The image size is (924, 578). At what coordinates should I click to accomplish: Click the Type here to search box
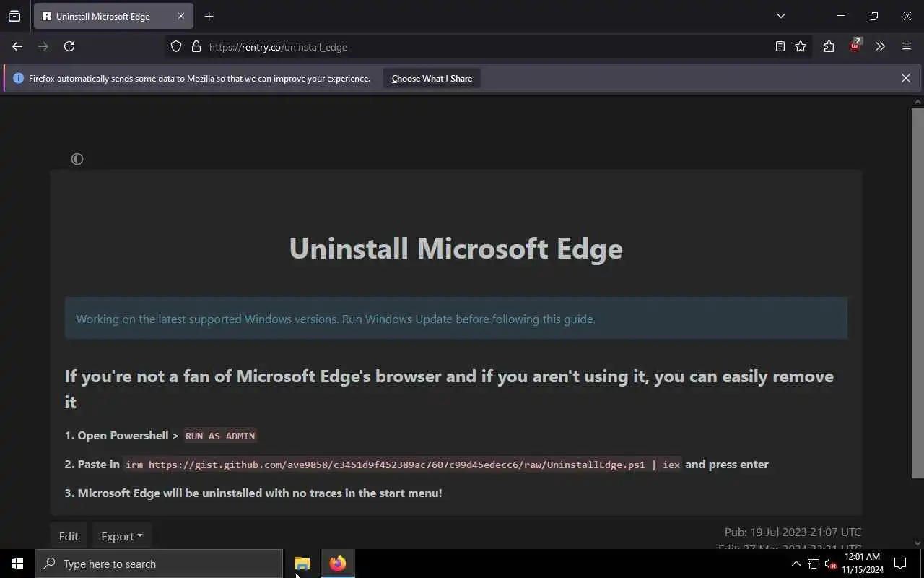[x=159, y=564]
